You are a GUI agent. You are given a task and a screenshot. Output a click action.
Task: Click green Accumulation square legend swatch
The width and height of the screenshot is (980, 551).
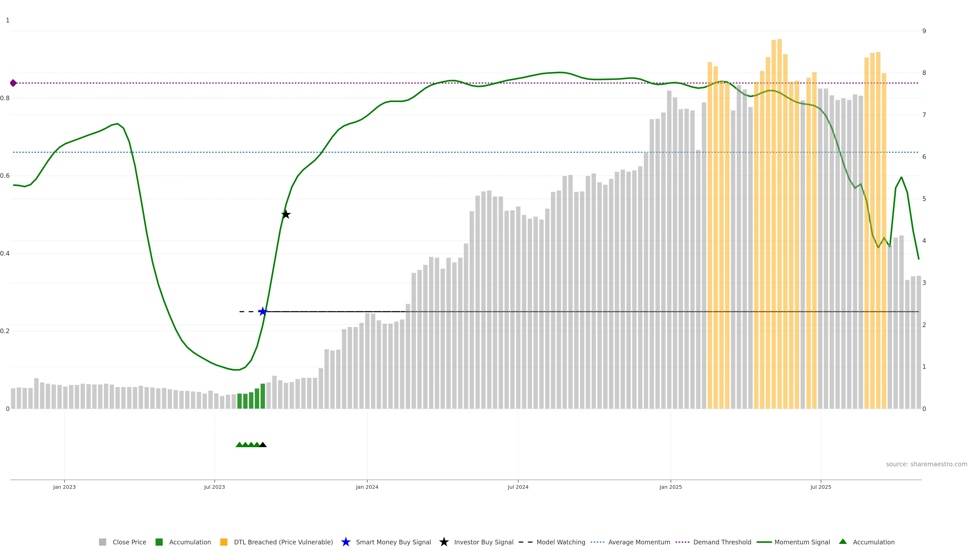coord(159,542)
